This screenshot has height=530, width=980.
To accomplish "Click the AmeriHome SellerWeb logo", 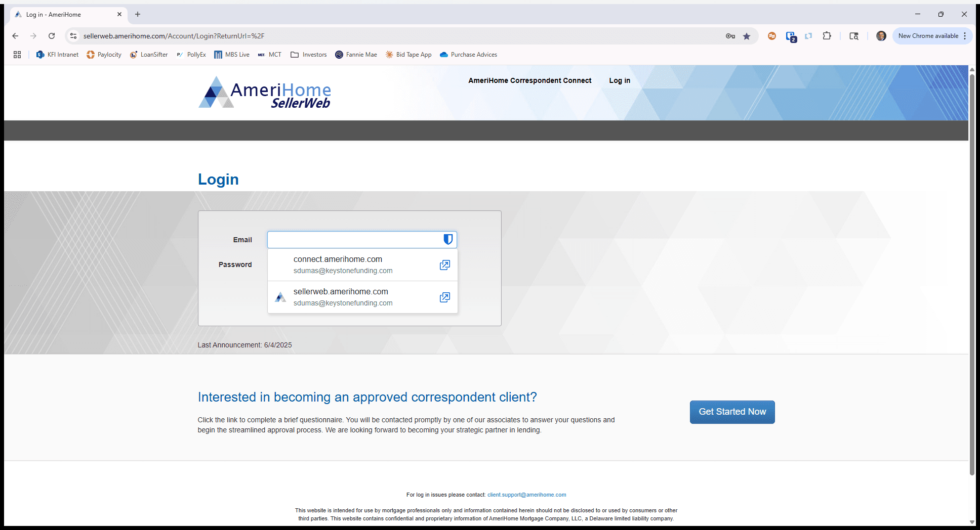I will pyautogui.click(x=265, y=93).
